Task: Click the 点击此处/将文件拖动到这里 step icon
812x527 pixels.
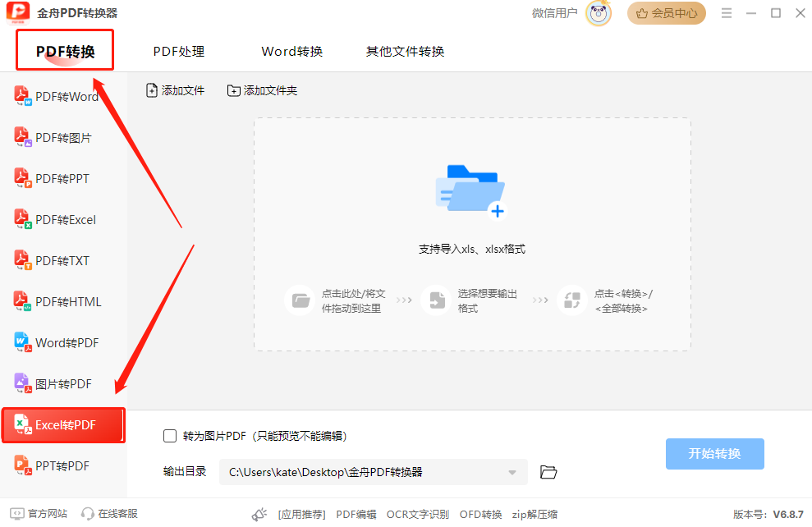Action: tap(300, 300)
